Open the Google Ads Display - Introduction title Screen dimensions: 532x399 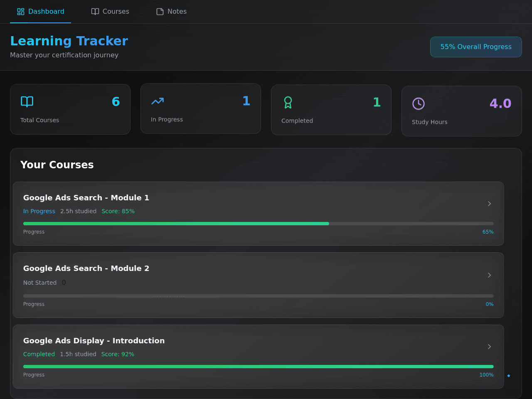(x=94, y=341)
